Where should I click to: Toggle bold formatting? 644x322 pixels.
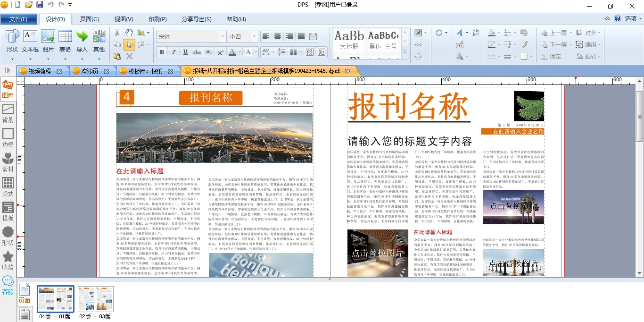tap(162, 52)
